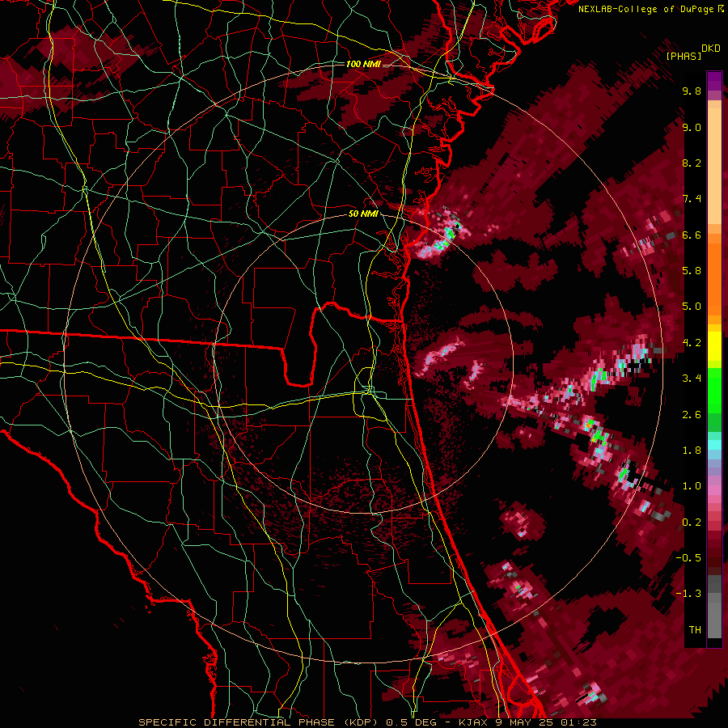Click the 9.8 value on the legend
728x728 pixels.
pyautogui.click(x=692, y=91)
